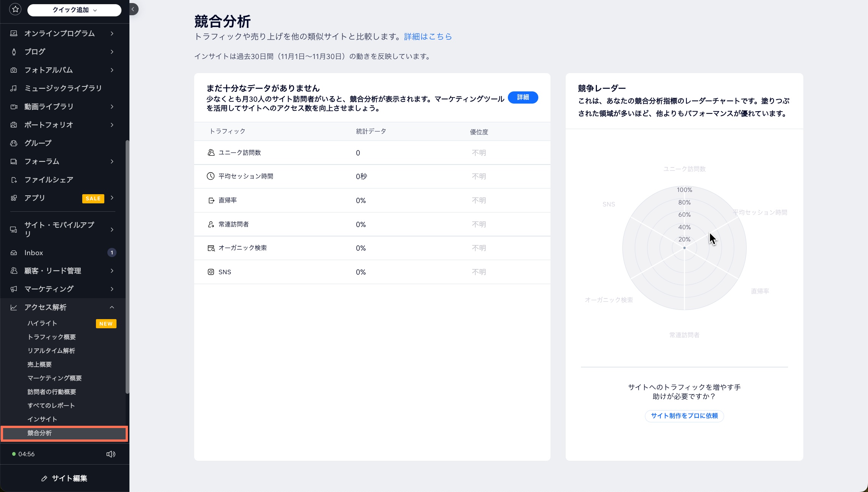
Task: Click the サイト編集 button
Action: point(64,478)
